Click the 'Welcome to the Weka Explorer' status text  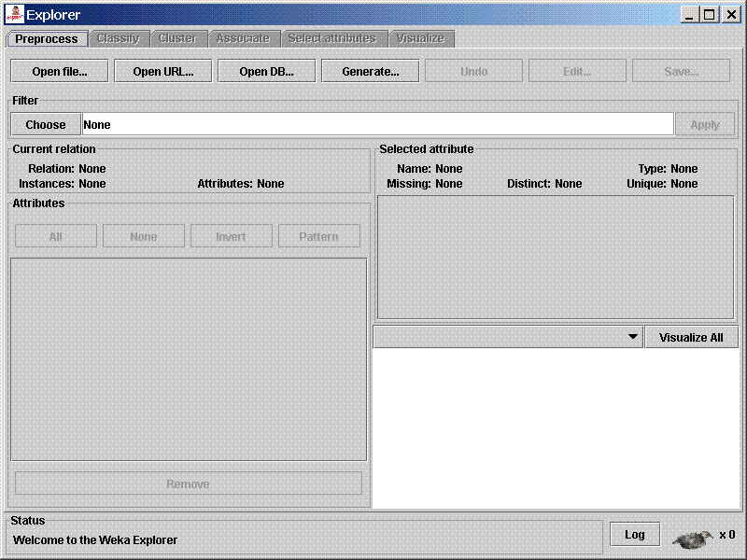(95, 540)
